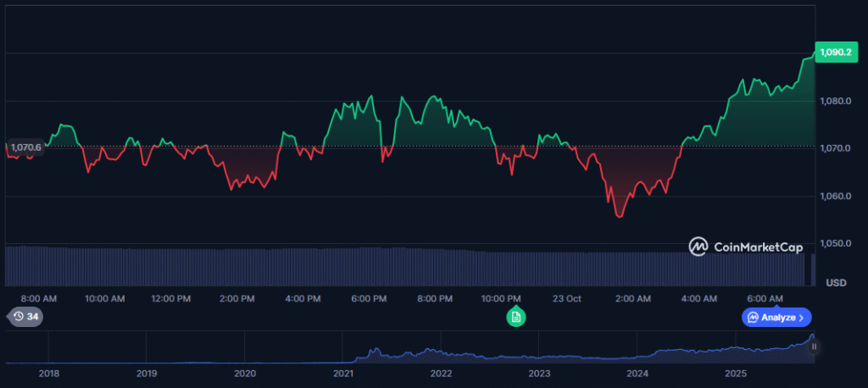Image resolution: width=868 pixels, height=388 pixels.
Task: Click the 6:00 PM time axis label
Action: [369, 299]
